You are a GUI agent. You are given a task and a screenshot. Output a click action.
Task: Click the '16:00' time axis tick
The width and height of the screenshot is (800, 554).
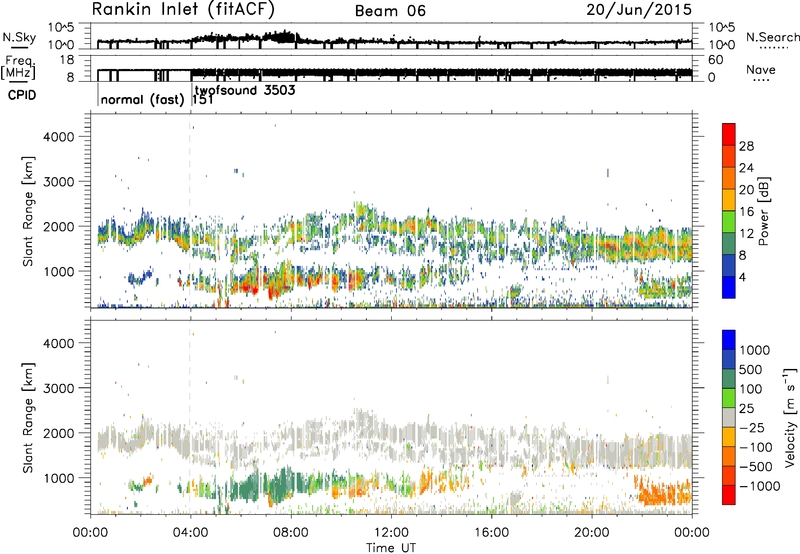point(491,533)
